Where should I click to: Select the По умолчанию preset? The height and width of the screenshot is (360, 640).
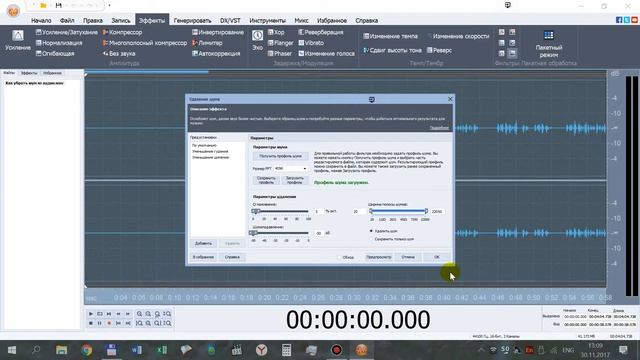pos(204,145)
